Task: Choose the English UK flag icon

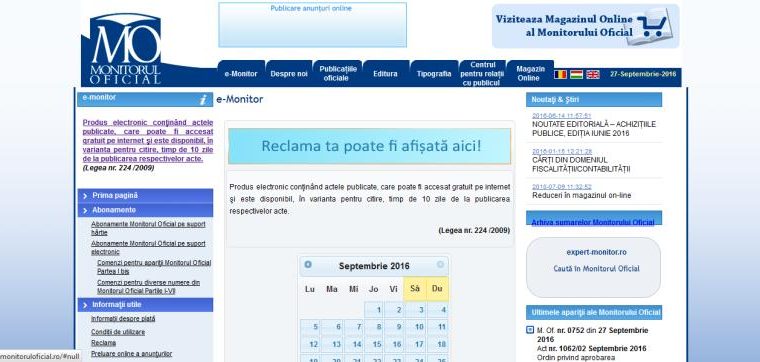Action: pos(593,74)
